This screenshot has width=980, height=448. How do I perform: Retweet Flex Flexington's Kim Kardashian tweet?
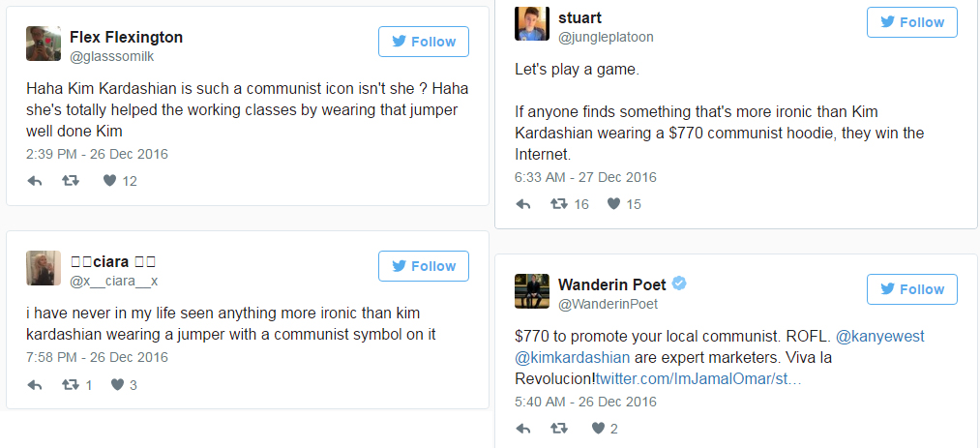70,180
